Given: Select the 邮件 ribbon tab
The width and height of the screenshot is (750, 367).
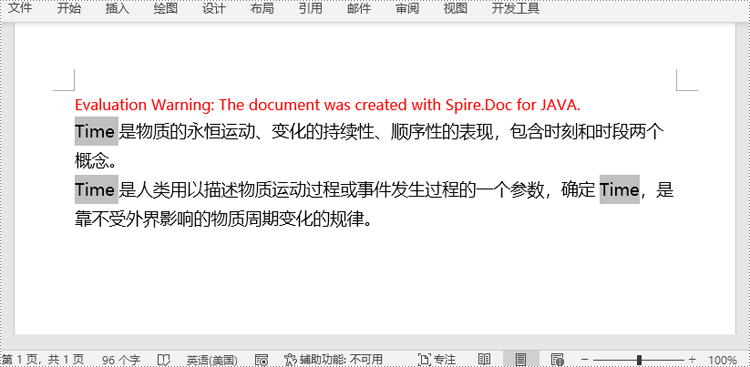Looking at the screenshot, I should tap(359, 8).
